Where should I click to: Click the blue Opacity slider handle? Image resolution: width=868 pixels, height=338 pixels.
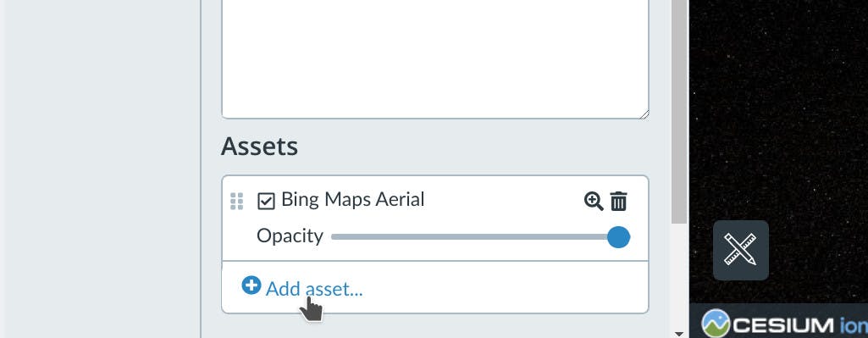click(x=618, y=237)
